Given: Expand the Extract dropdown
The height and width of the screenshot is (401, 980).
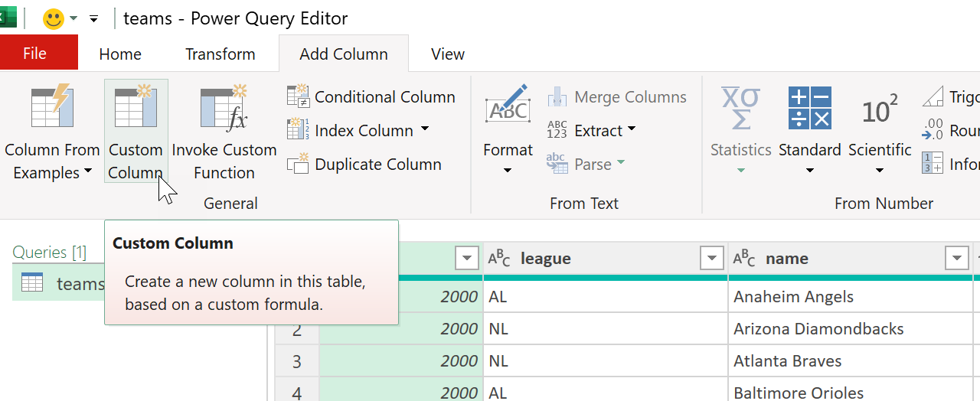Looking at the screenshot, I should pos(632,130).
